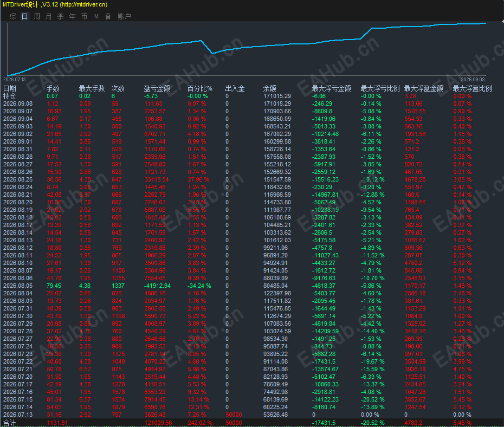The image size is (504, 427).
Task: Switch to the 季 quarterly tab
Action: coord(61,16)
